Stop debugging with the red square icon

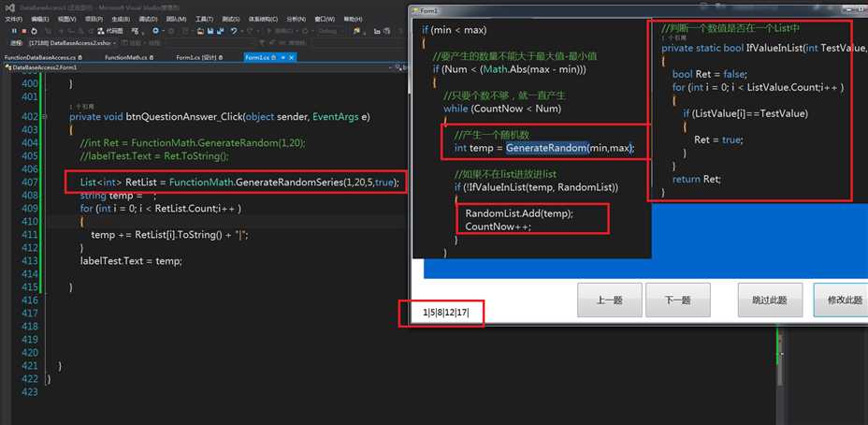23,31
